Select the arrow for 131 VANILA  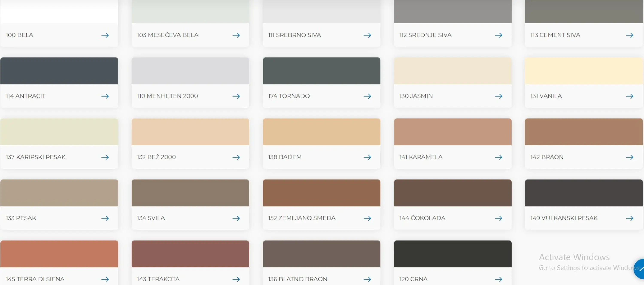tap(629, 96)
